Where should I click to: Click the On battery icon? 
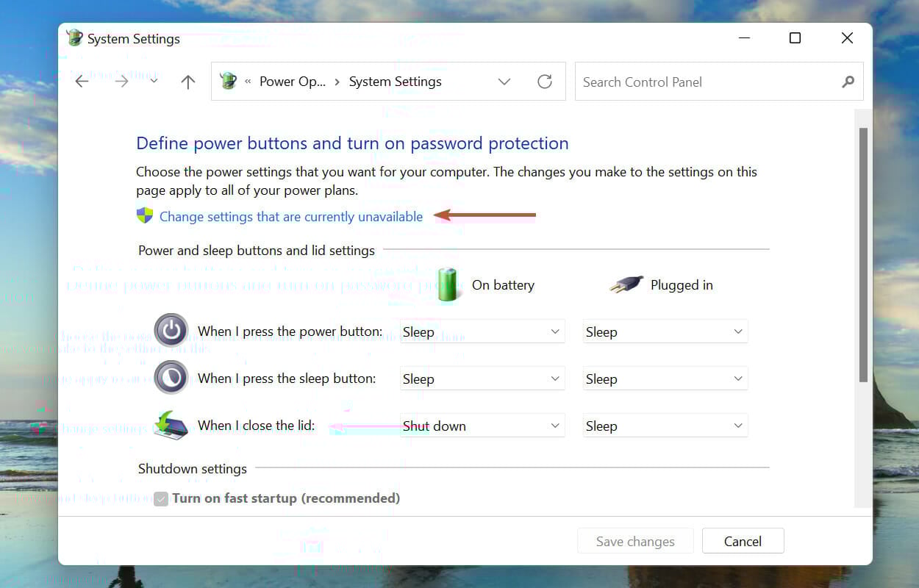coord(448,284)
